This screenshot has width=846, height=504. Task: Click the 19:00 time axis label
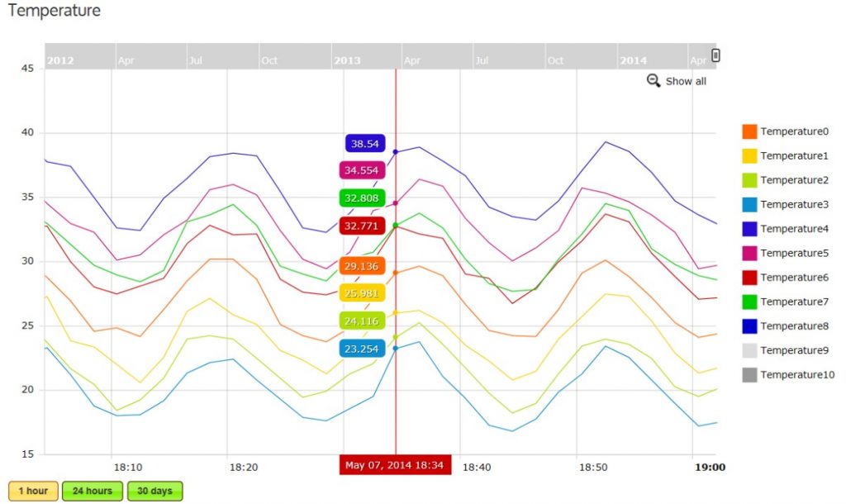coord(710,468)
